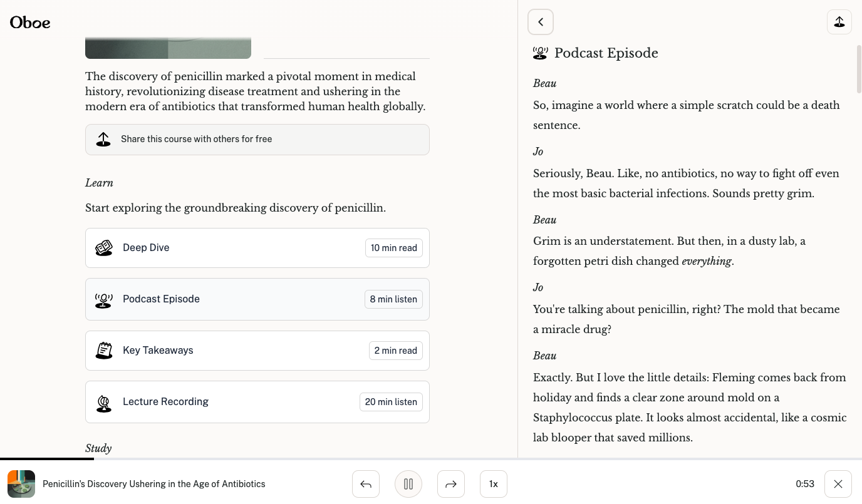
Task: Close the audio player bar
Action: click(x=838, y=484)
